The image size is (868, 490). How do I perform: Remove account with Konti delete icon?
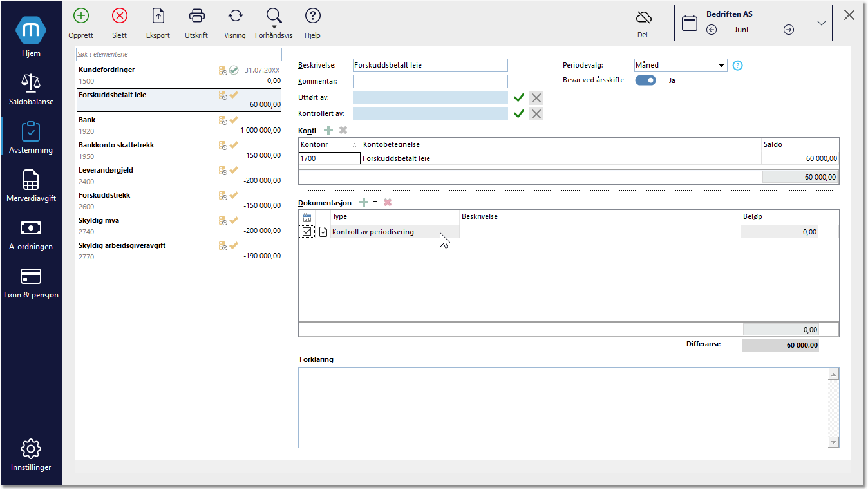[343, 130]
